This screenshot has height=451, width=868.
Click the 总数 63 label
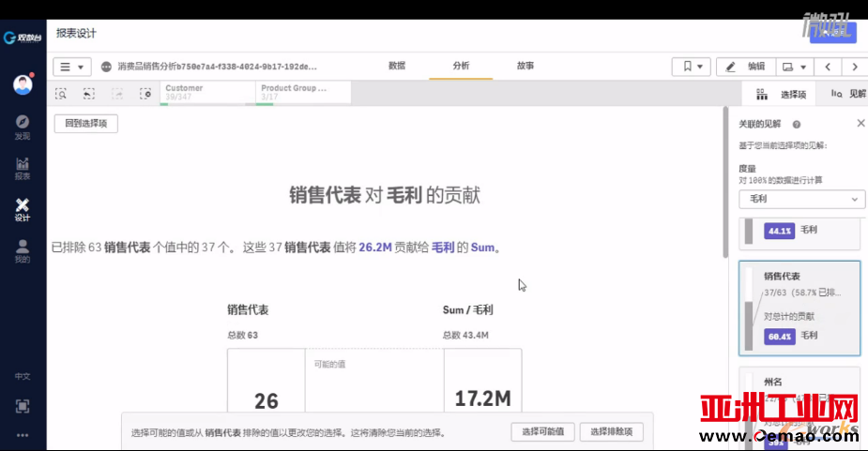(242, 336)
